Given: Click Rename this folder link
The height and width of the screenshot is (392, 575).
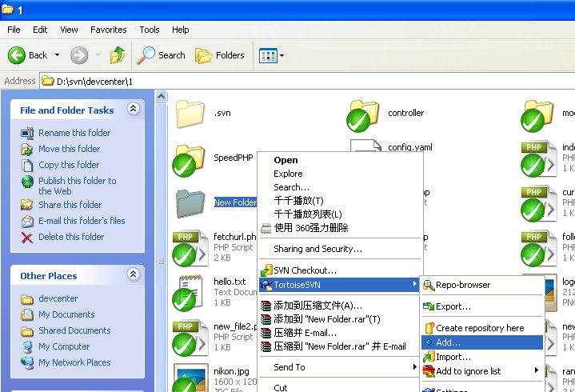Looking at the screenshot, I should pyautogui.click(x=74, y=133).
